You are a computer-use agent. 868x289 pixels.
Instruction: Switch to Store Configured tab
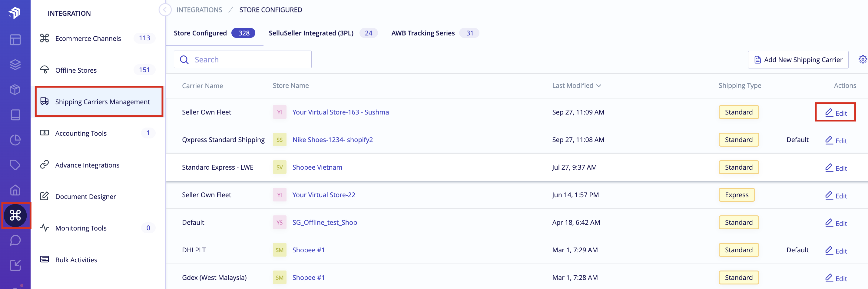click(x=214, y=33)
